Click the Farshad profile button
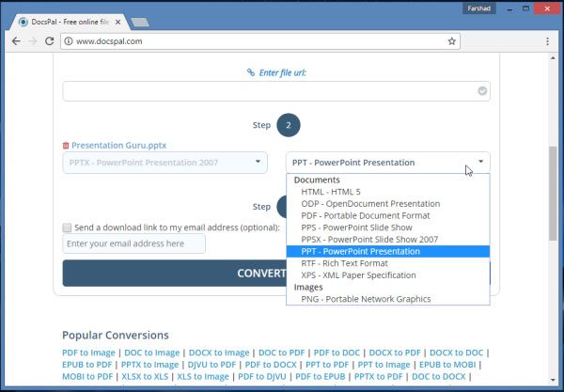 pyautogui.click(x=478, y=8)
